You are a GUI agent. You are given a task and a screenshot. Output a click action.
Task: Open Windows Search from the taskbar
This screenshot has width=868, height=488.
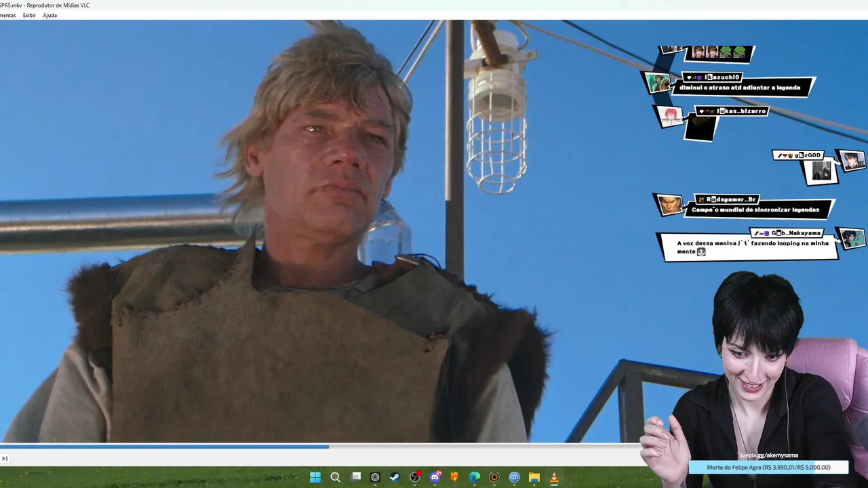click(x=335, y=477)
